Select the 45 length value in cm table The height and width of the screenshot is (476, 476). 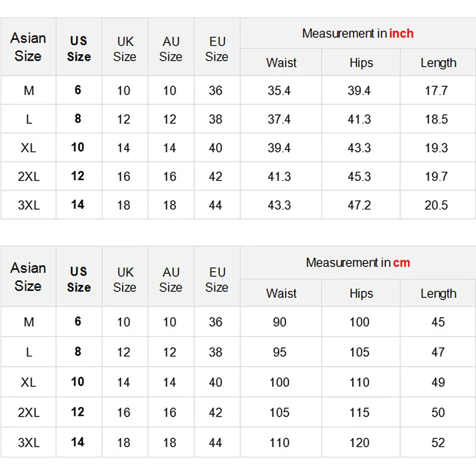pyautogui.click(x=438, y=322)
